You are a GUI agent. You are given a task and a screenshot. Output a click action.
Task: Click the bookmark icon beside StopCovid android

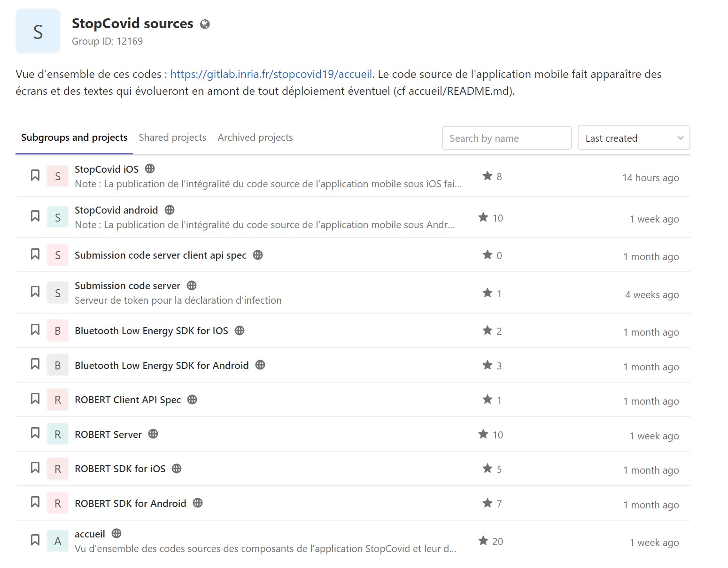(35, 216)
